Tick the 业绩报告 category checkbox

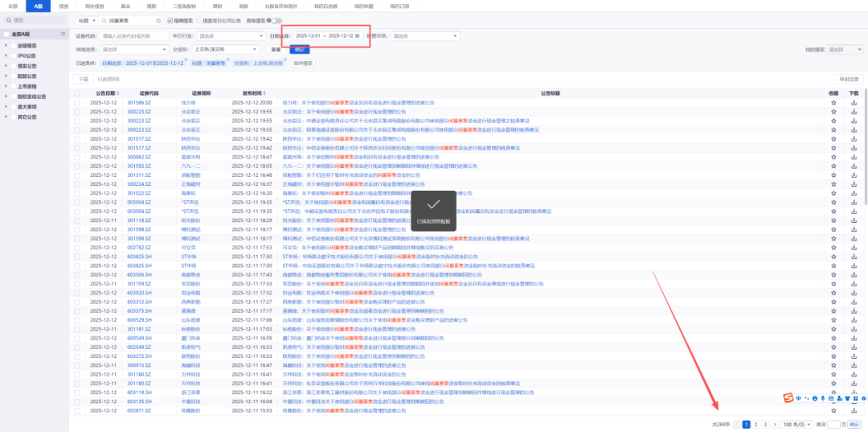(14, 45)
